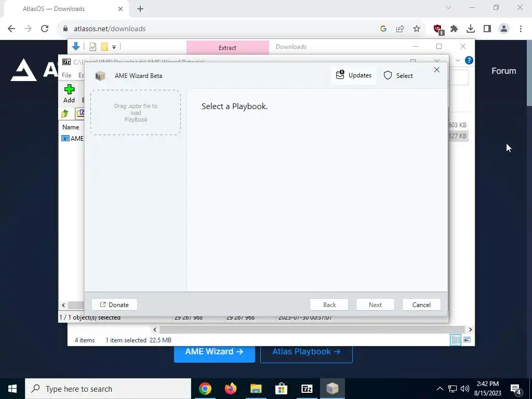Click the taskbar search box
Viewport: 532px width, 399px height.
pyautogui.click(x=108, y=389)
